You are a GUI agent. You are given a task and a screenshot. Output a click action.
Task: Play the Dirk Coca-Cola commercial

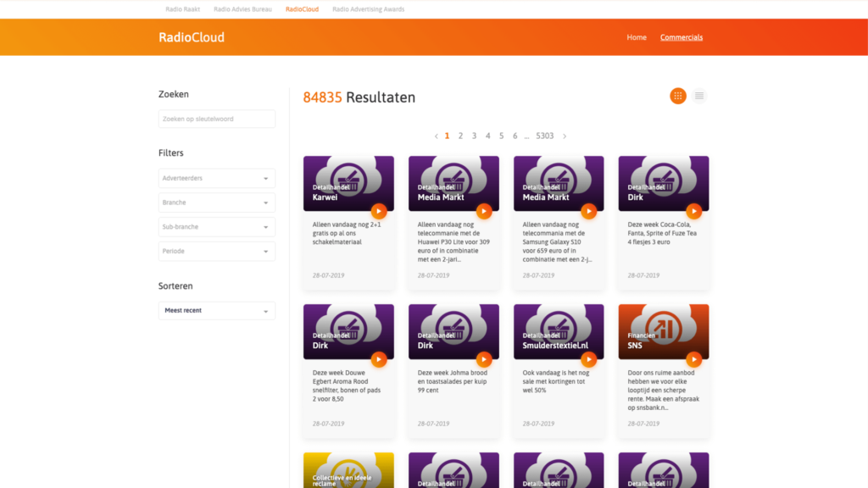(693, 211)
